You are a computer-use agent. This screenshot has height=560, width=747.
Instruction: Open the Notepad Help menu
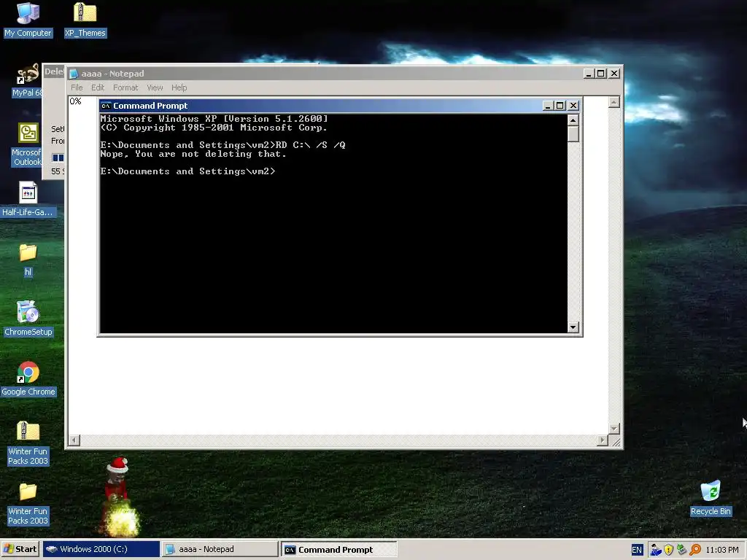coord(179,87)
